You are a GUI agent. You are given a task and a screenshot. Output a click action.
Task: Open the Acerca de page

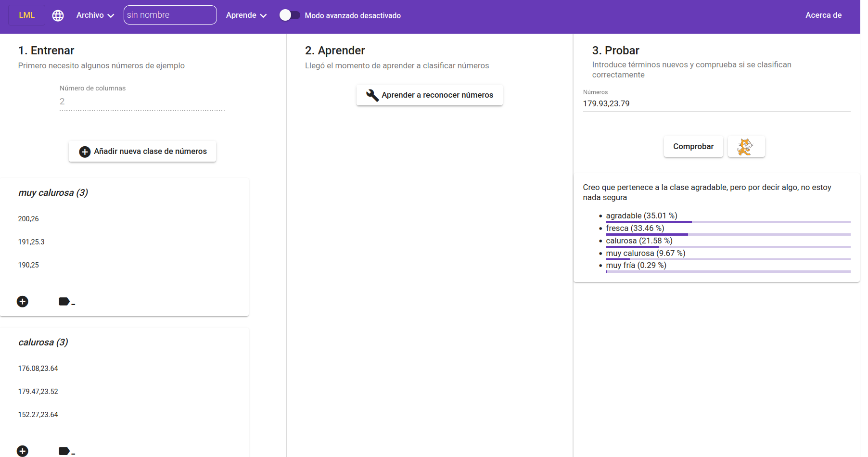point(823,15)
